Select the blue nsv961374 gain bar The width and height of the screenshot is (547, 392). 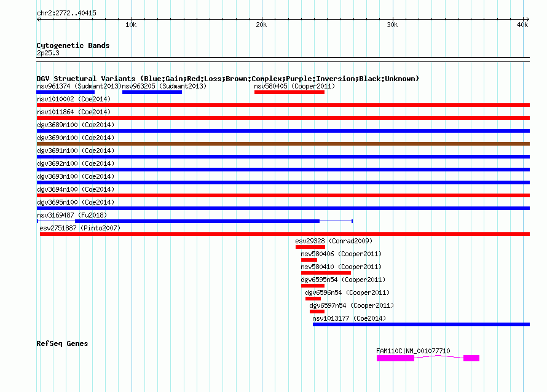(x=66, y=92)
